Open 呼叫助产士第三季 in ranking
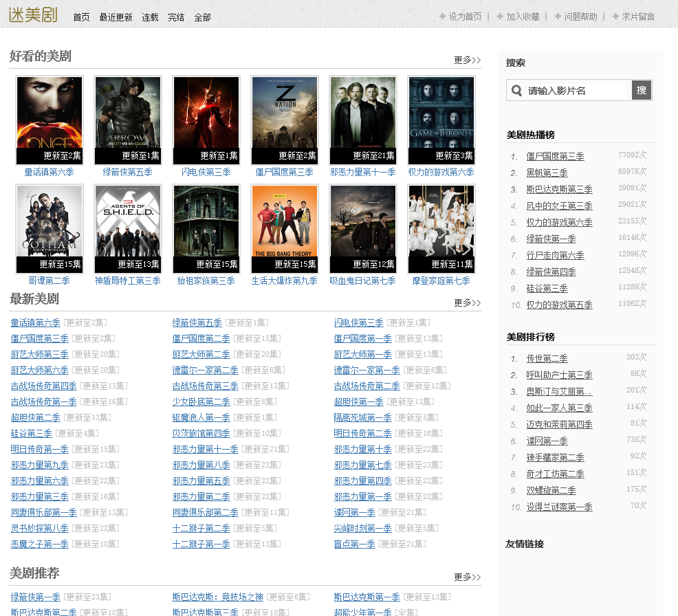This screenshot has height=616, width=678. pyautogui.click(x=560, y=375)
